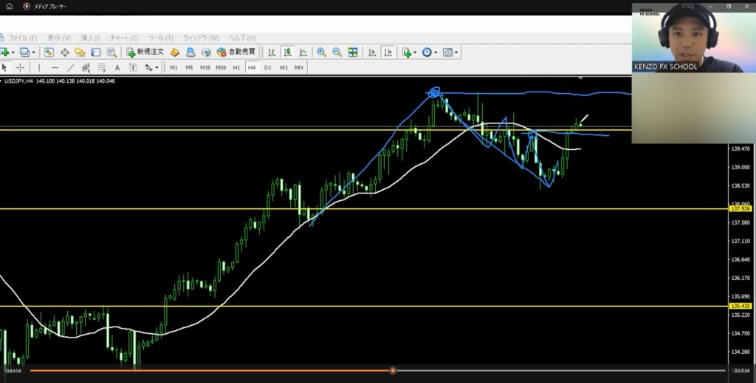Image resolution: width=756 pixels, height=383 pixels.
Task: Switch to line chart type
Action: (303, 52)
